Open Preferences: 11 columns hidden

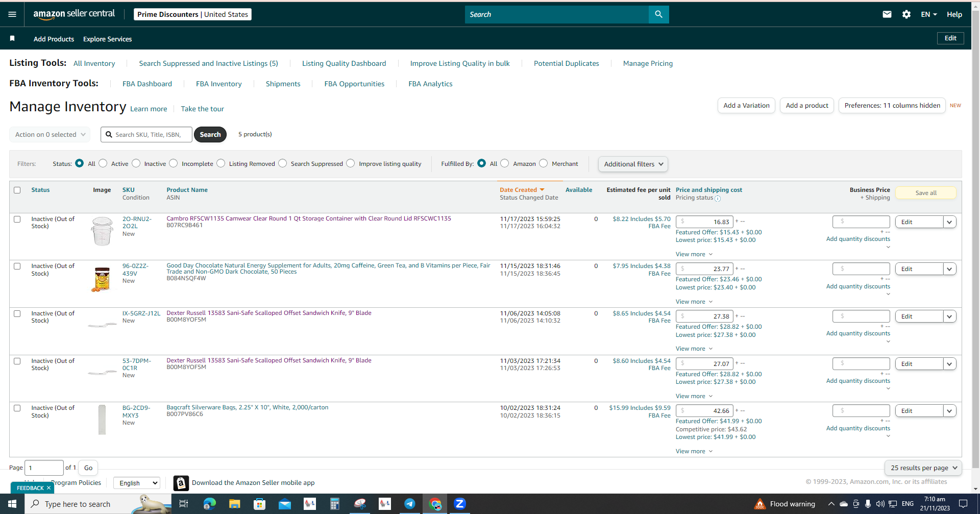(x=892, y=106)
